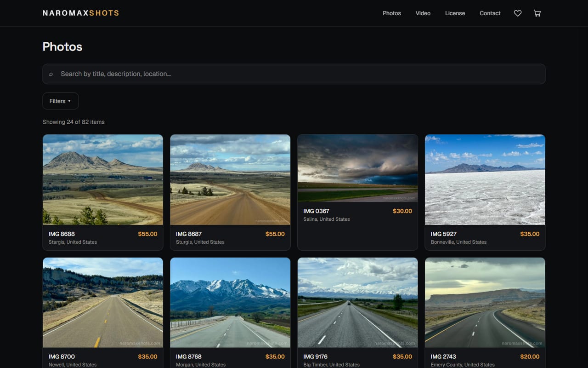Open the IMG 8687 photo thumbnail
Screen dimensions: 588x368
230,179
